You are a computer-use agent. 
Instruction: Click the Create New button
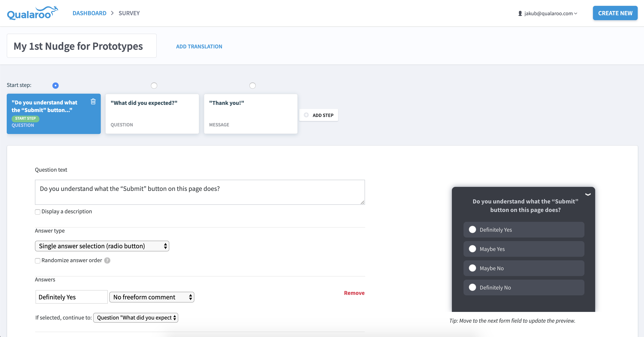coord(615,13)
